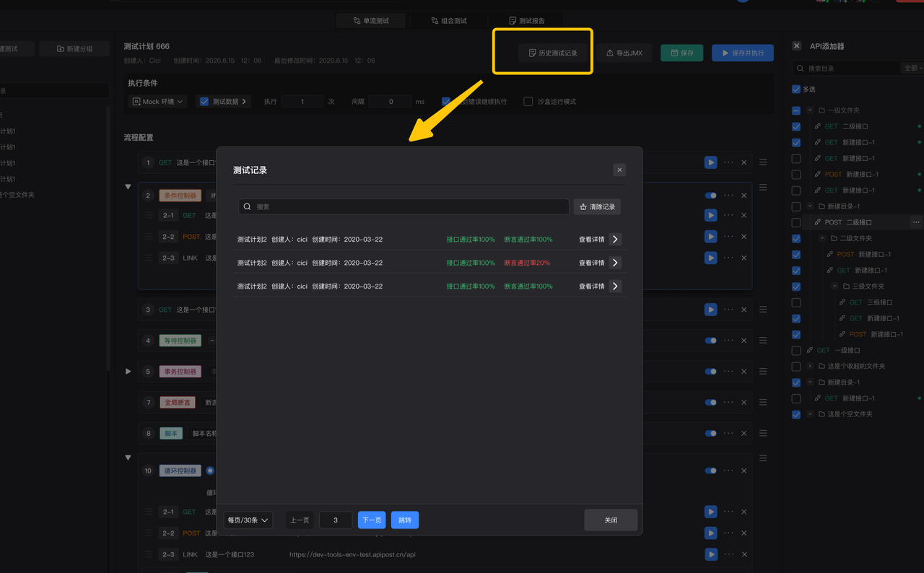Click the 新建分组 button
The width and height of the screenshot is (924, 573).
point(75,48)
